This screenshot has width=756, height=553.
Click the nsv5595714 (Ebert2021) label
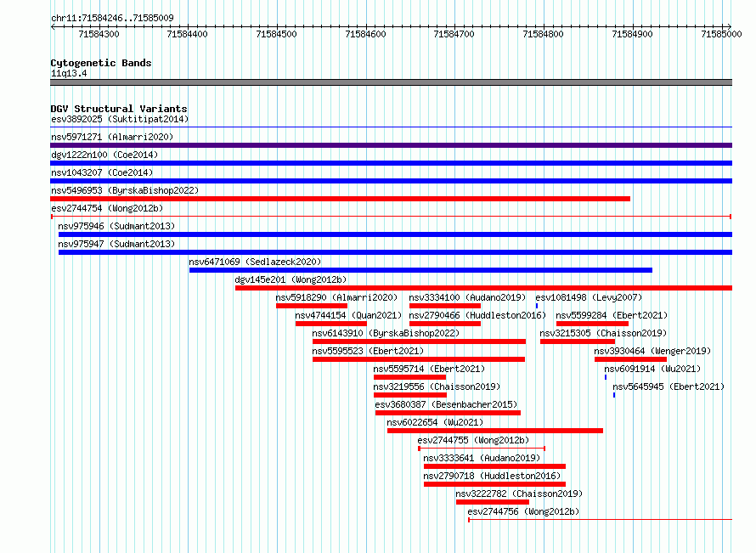429,369
